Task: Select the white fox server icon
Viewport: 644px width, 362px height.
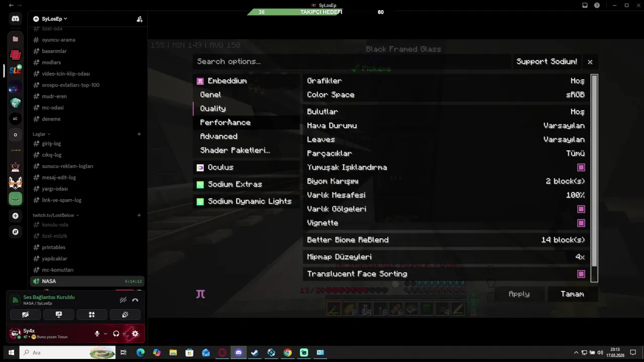Action: (x=15, y=183)
